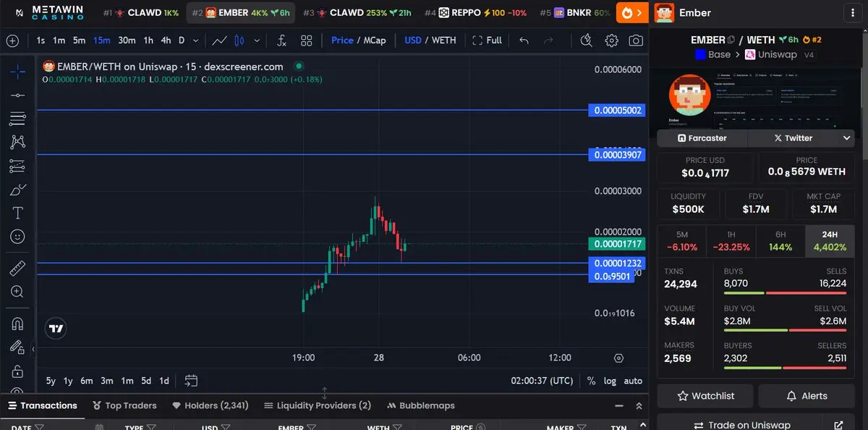The image size is (868, 430).
Task: Select the 24H stats tab
Action: tap(830, 241)
